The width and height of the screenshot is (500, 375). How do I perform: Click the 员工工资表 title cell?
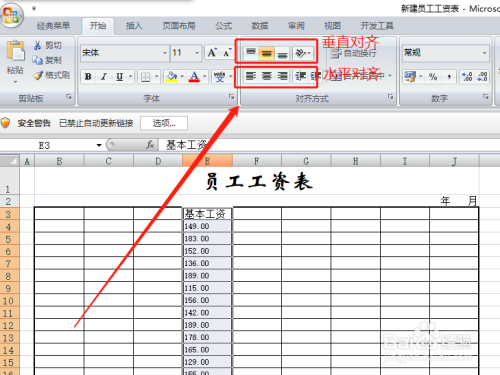(257, 181)
